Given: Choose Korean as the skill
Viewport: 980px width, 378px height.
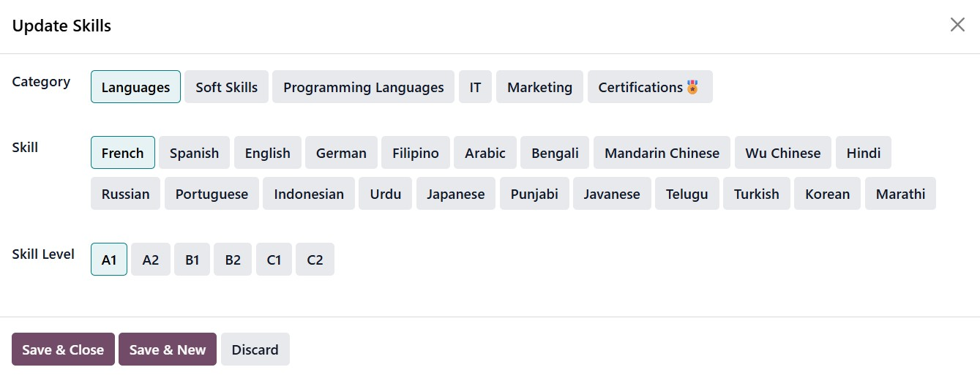Looking at the screenshot, I should tap(827, 194).
